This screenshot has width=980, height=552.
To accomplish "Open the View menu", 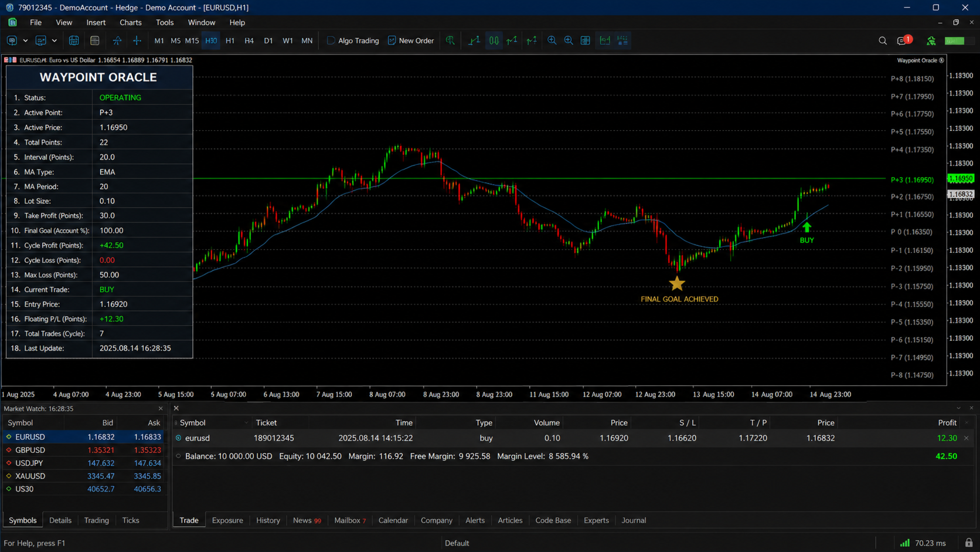I will [64, 22].
